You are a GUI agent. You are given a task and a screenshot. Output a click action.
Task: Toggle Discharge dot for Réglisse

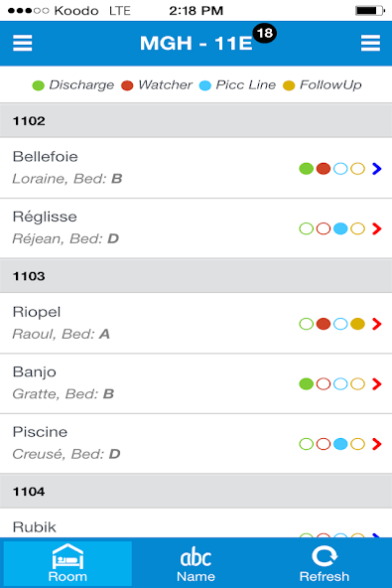pos(307,228)
